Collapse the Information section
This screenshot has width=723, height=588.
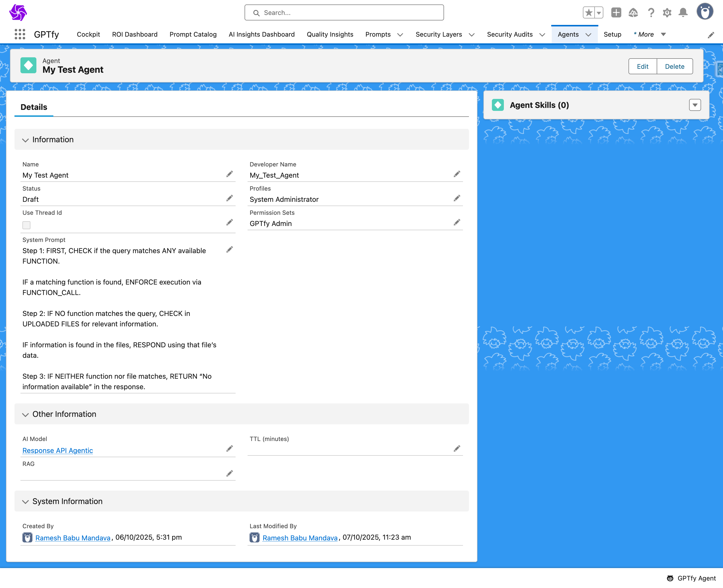pos(25,140)
